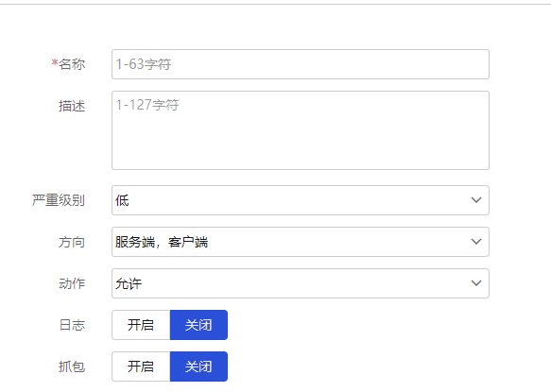Click the 动作 field label
The width and height of the screenshot is (551, 392).
coord(72,283)
